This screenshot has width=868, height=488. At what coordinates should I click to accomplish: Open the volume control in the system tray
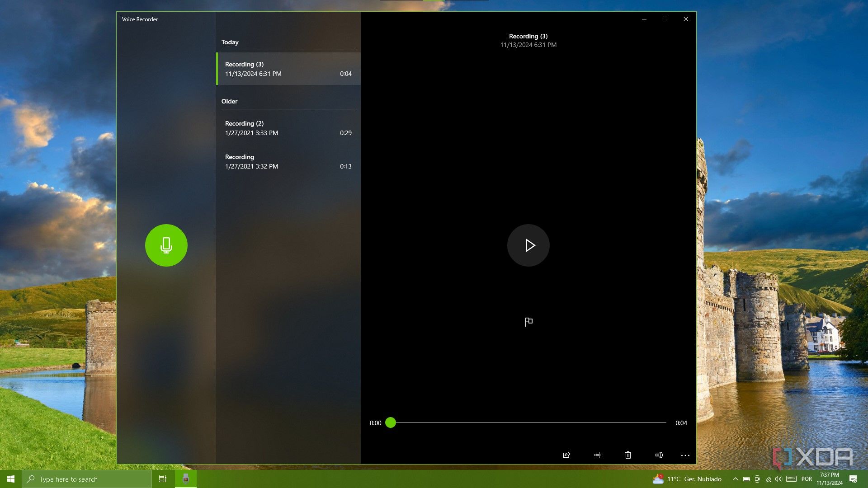click(778, 479)
